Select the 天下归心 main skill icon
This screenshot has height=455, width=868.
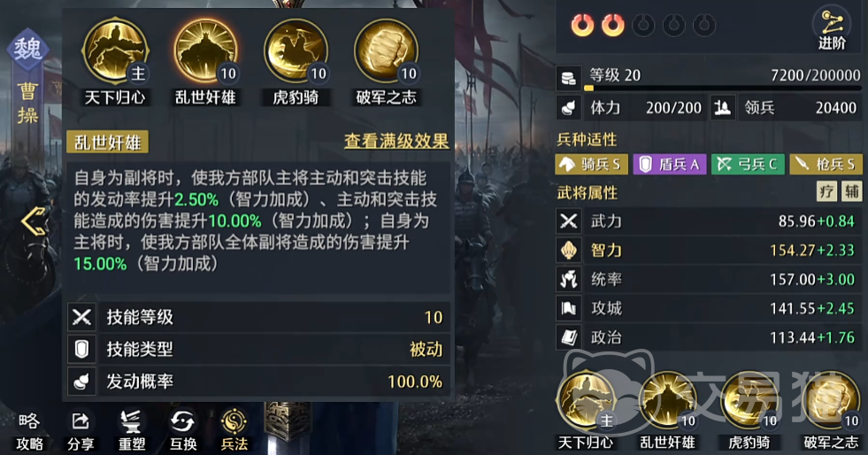[115, 51]
